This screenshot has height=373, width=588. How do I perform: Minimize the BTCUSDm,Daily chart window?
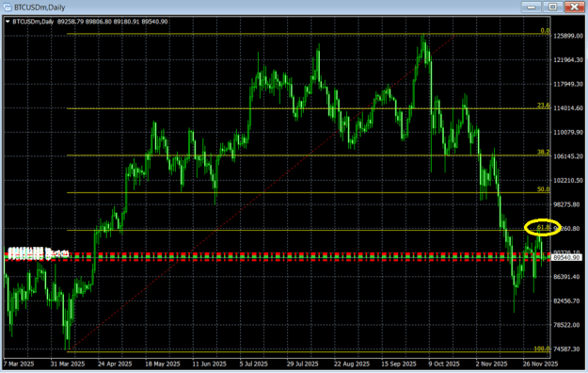click(531, 7)
